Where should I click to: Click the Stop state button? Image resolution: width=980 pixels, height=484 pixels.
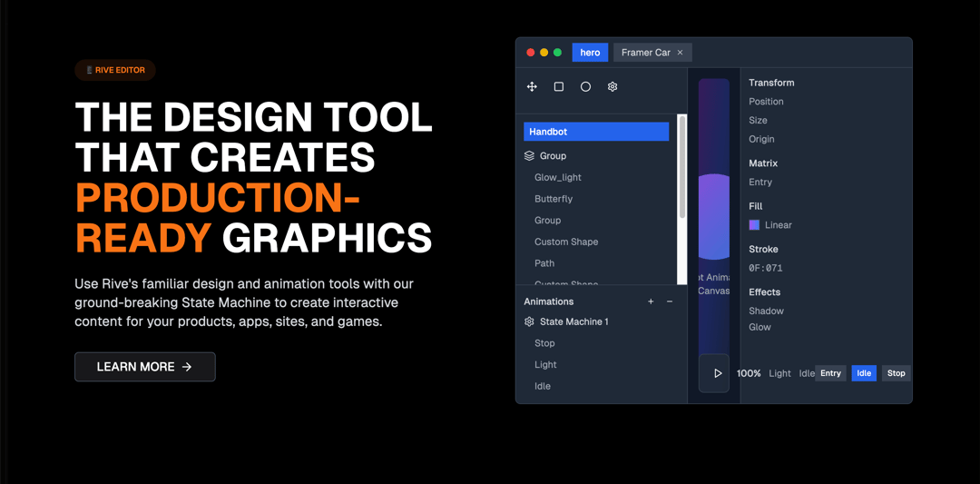pos(897,373)
